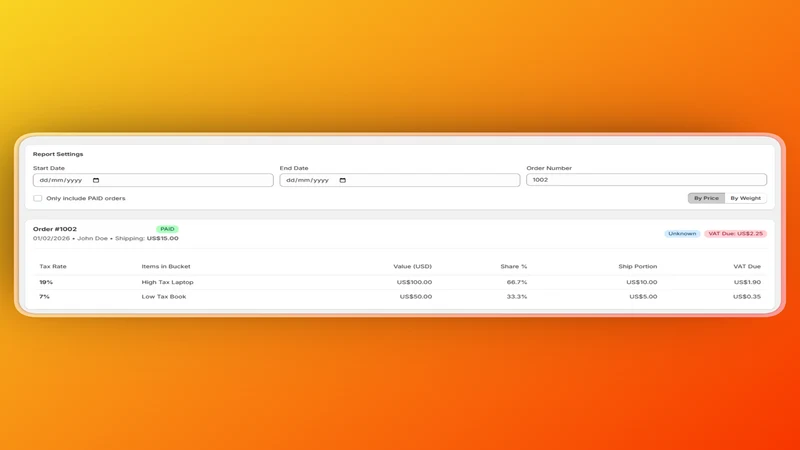Click the Value (USD) column header
Viewport: 800px width, 450px height.
(412, 266)
